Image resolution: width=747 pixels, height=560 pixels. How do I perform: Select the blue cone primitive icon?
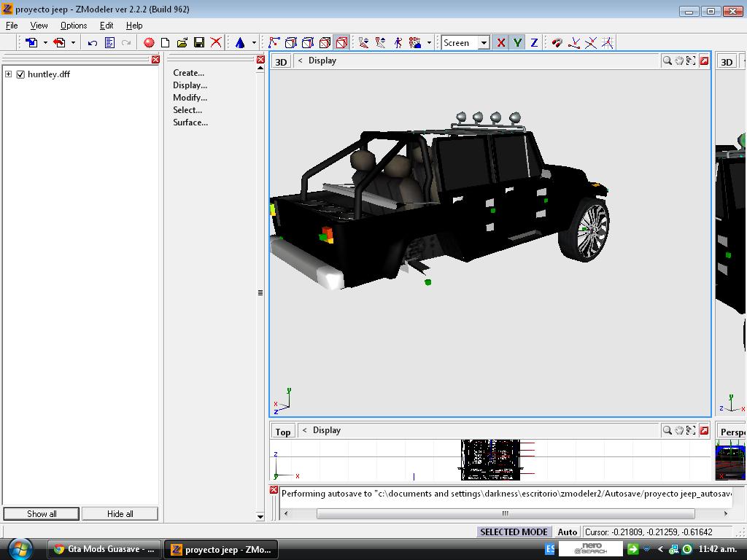pyautogui.click(x=239, y=43)
